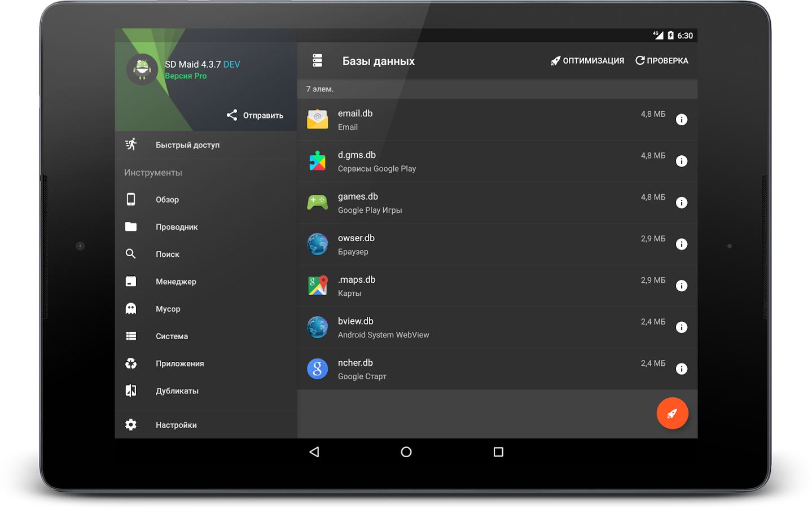Click the 6:30 clock in status bar

[685, 36]
